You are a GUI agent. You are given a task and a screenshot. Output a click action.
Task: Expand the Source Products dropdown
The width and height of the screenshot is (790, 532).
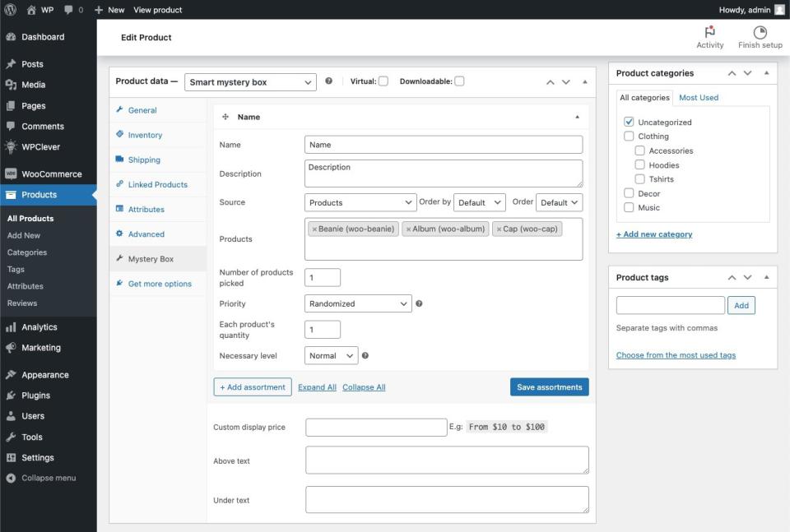(x=360, y=202)
